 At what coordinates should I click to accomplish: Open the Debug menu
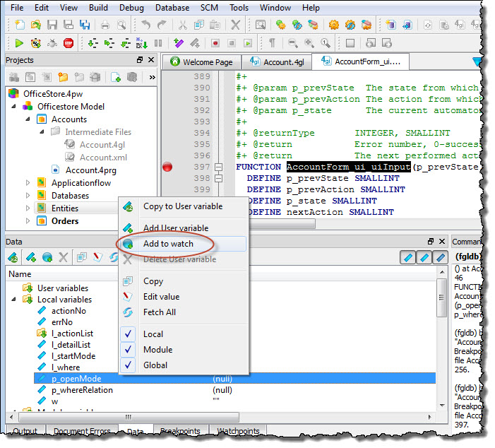pyautogui.click(x=131, y=8)
